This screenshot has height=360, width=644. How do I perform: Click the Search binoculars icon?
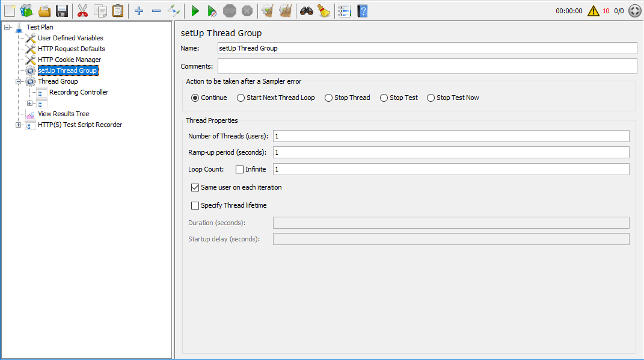[x=307, y=10]
